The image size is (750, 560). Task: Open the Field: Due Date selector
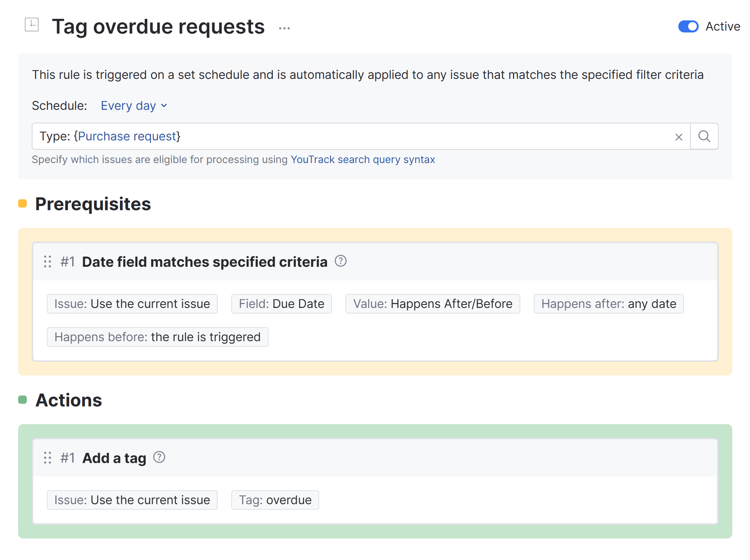(x=281, y=304)
